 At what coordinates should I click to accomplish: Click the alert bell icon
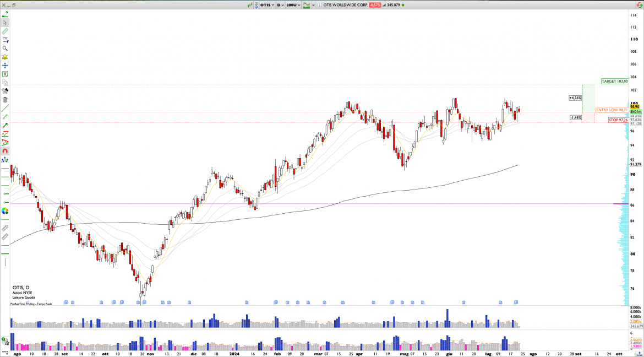[x=5, y=57]
